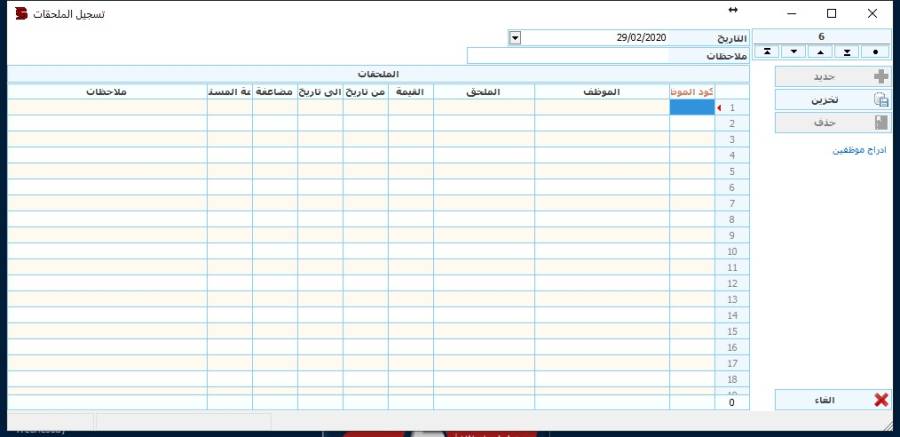
Task: Click the save disk icon on تخزين
Action: 880,99
